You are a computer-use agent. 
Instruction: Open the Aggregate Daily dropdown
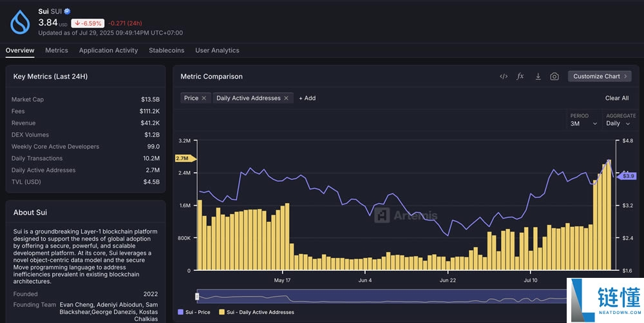618,123
